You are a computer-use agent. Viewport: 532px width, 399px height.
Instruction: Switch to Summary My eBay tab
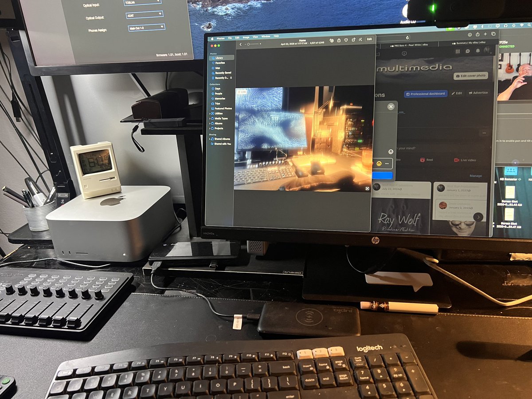pos(469,43)
